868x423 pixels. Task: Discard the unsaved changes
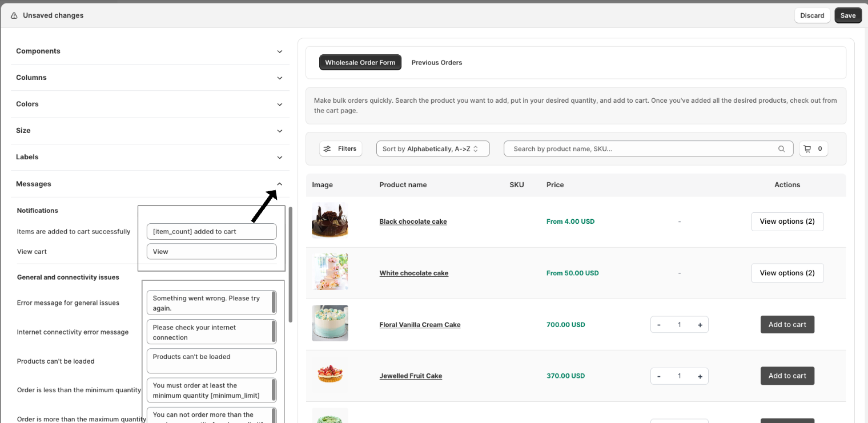pyautogui.click(x=811, y=15)
